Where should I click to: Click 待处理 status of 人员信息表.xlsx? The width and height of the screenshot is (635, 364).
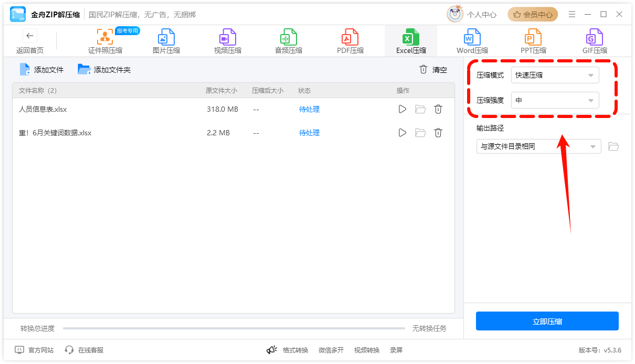[309, 109]
